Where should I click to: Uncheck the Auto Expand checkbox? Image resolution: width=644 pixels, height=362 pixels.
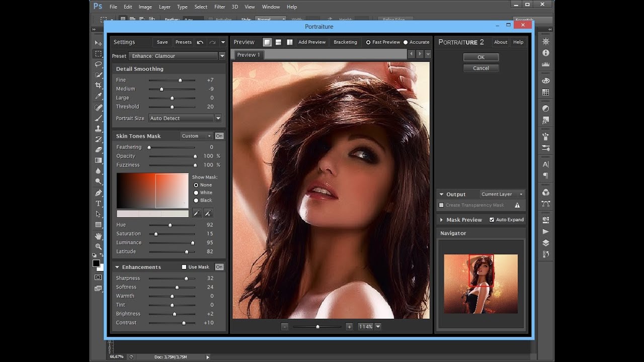pos(492,220)
